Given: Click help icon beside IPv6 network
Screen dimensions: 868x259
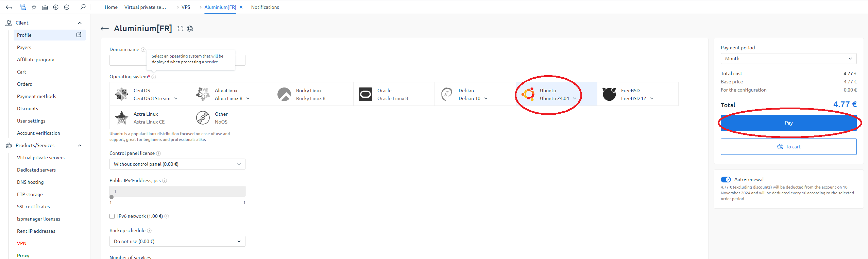Looking at the screenshot, I should click(167, 216).
